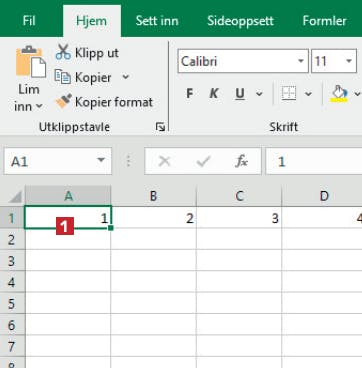Toggle italic with the K button
362x368 pixels.
point(214,94)
